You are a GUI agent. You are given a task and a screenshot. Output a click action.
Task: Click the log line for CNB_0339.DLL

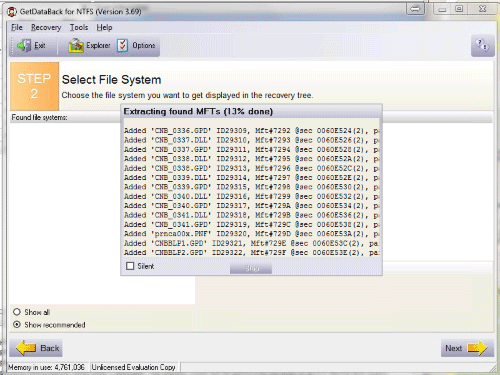point(251,177)
